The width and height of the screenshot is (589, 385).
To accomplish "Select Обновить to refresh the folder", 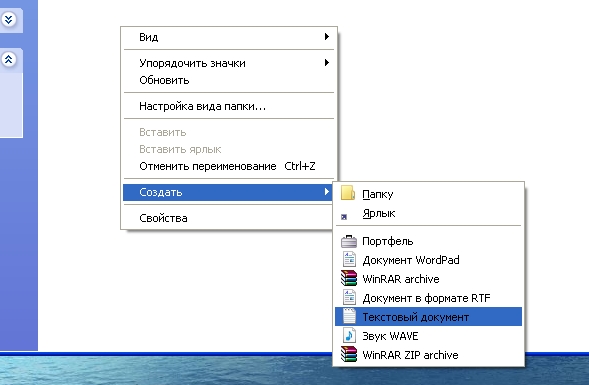I will pyautogui.click(x=228, y=80).
